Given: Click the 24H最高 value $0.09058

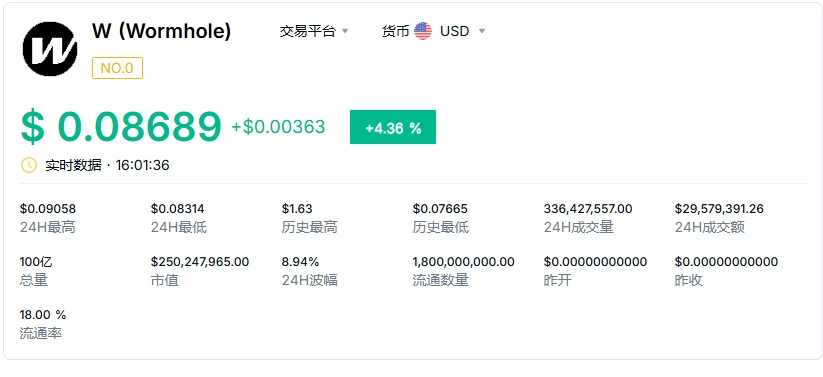Looking at the screenshot, I should tap(48, 209).
